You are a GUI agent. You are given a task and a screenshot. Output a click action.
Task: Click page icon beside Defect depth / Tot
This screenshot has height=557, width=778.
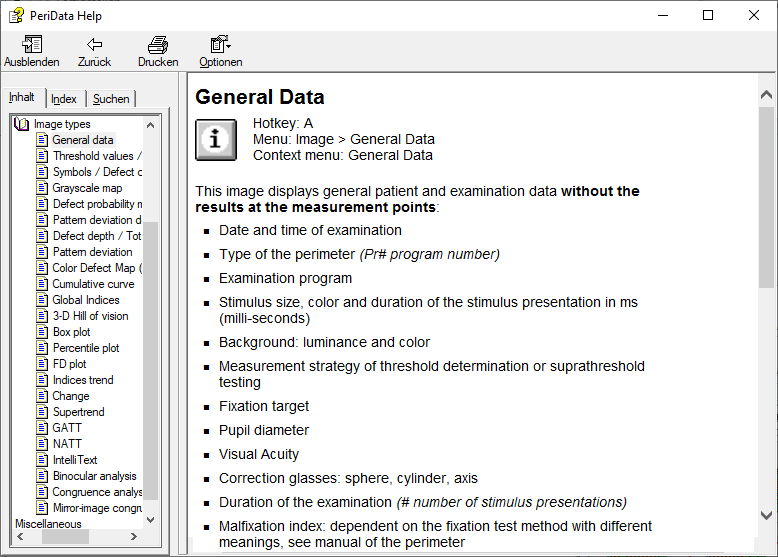[42, 236]
